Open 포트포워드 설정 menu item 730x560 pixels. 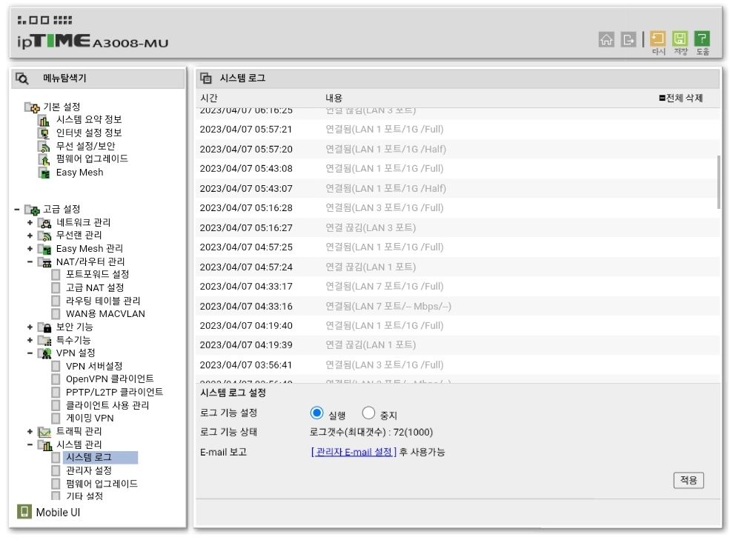pyautogui.click(x=97, y=274)
